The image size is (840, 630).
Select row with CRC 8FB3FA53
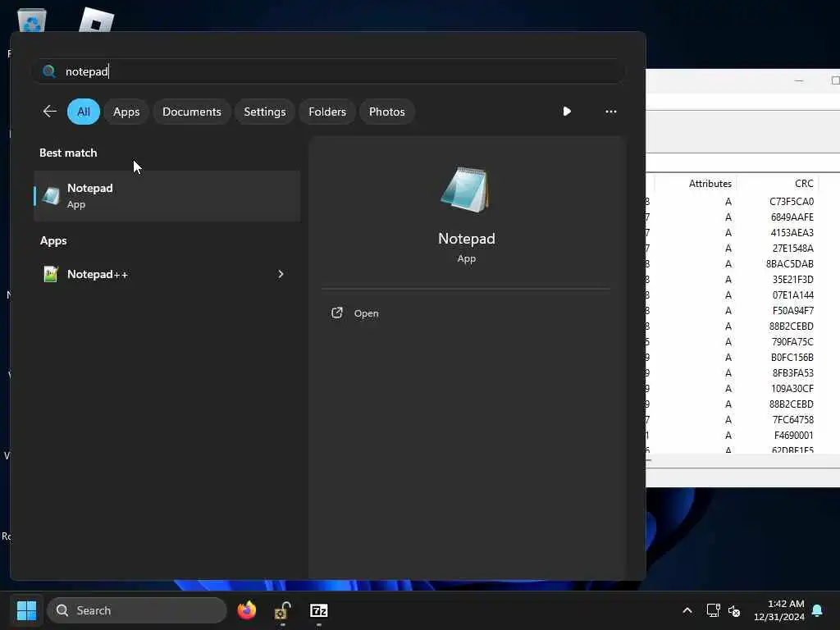click(x=743, y=373)
